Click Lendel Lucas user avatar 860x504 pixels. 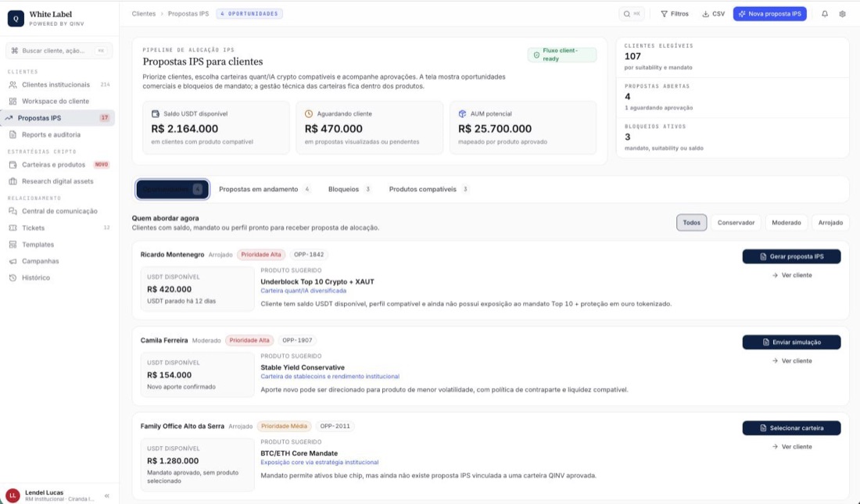click(x=12, y=495)
